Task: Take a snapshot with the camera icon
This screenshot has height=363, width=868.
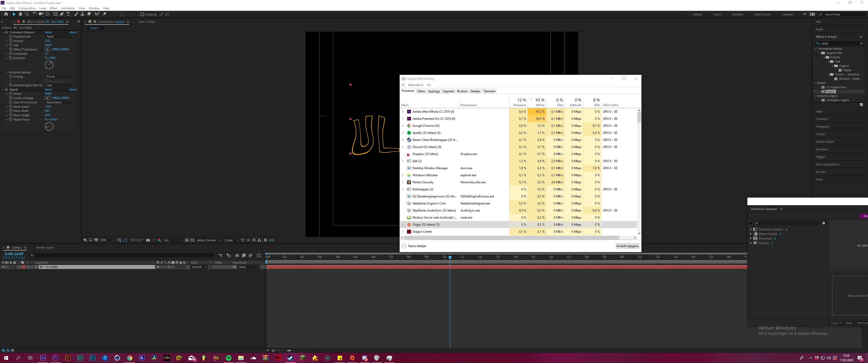Action: 148,240
